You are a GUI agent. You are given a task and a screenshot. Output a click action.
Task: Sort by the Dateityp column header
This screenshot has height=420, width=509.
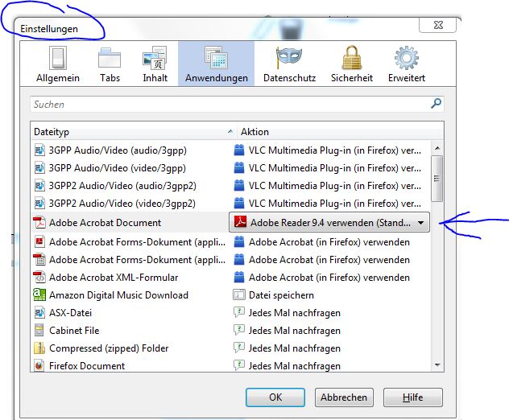point(134,132)
